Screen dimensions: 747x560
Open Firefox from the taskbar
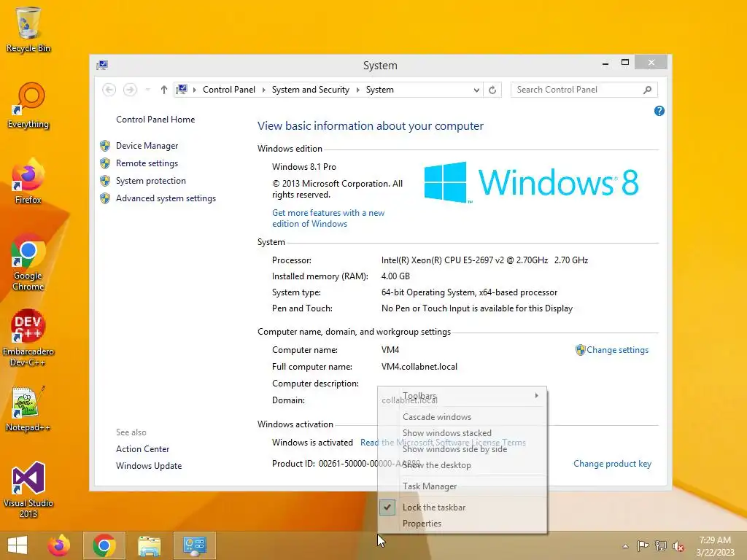59,545
